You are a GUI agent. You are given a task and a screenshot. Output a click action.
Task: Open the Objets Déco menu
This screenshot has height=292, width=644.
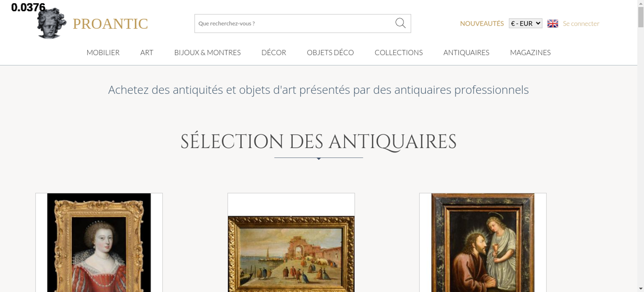point(330,52)
